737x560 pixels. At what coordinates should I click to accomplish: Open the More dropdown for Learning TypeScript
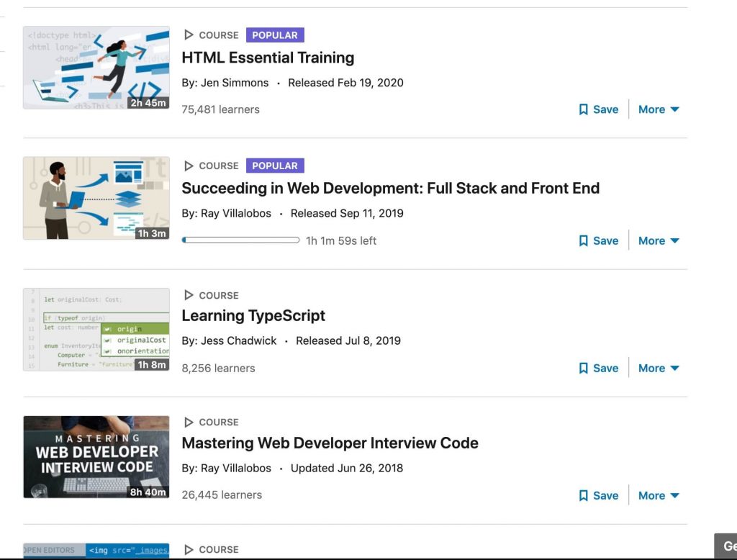(659, 368)
